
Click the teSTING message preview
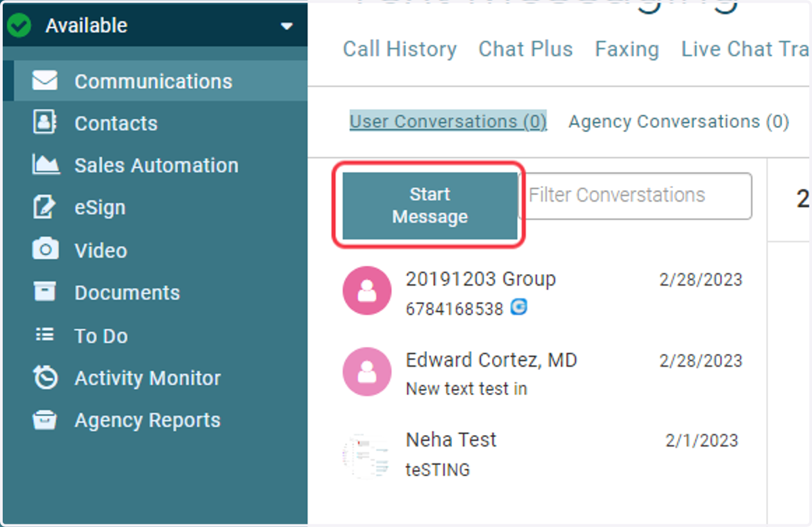(x=437, y=469)
